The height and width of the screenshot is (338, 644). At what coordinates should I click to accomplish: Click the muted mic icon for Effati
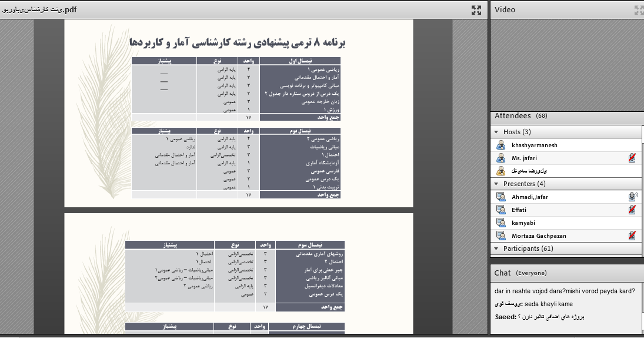632,210
